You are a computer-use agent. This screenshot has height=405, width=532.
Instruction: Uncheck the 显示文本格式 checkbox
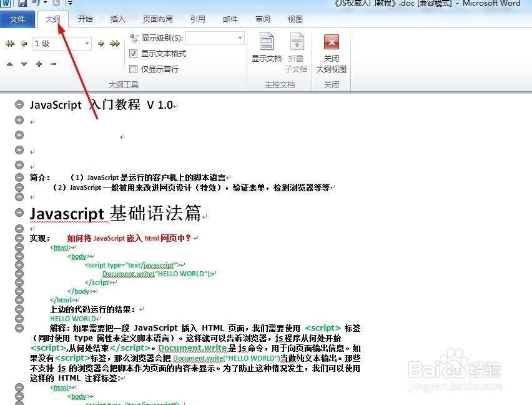[134, 53]
